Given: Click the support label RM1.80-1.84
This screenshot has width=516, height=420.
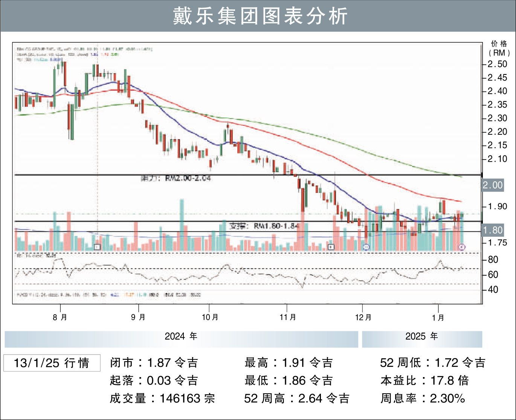Looking at the screenshot, I should (x=264, y=226).
